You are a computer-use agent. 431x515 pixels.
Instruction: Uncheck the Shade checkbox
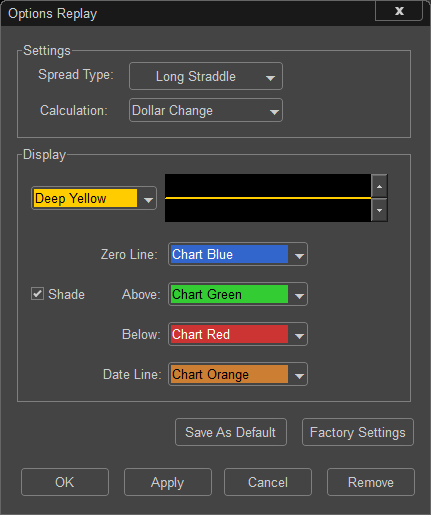pyautogui.click(x=37, y=294)
